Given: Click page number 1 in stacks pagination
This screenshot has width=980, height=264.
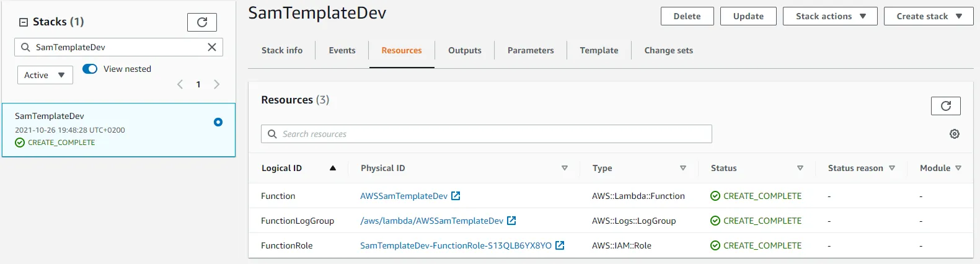Looking at the screenshot, I should [198, 84].
